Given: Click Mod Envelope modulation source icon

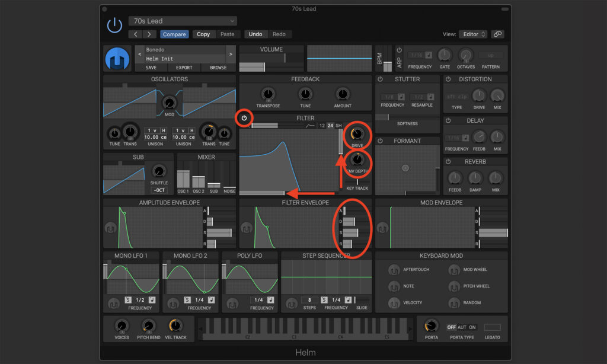Looking at the screenshot, I should pyautogui.click(x=382, y=228).
